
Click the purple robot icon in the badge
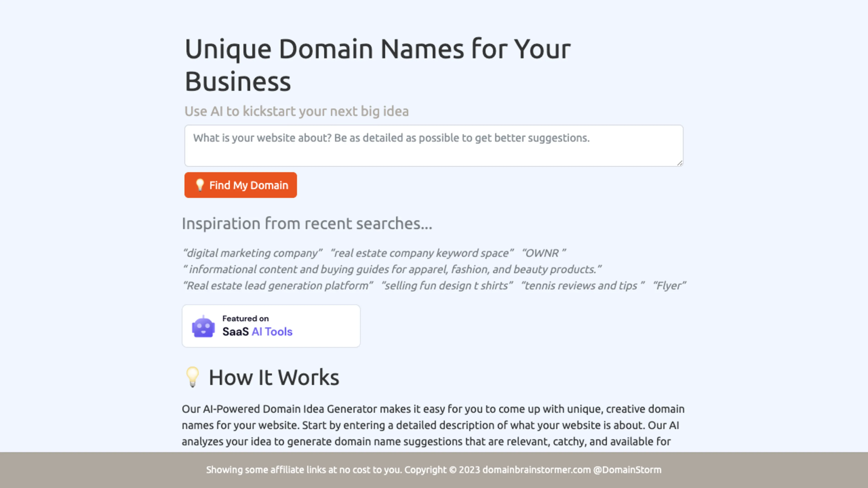tap(203, 326)
